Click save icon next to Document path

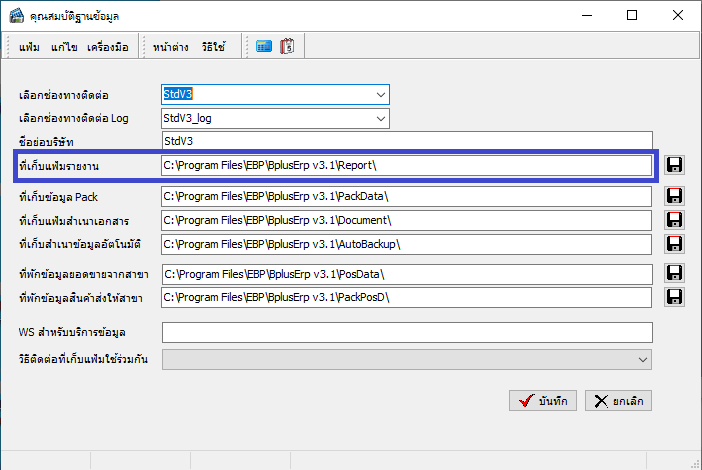point(674,220)
